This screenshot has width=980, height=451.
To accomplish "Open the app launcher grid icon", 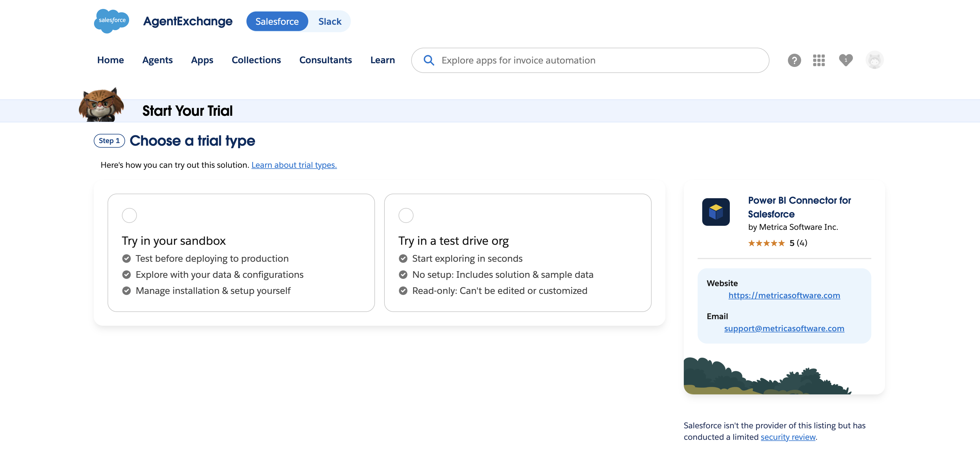I will pyautogui.click(x=819, y=60).
